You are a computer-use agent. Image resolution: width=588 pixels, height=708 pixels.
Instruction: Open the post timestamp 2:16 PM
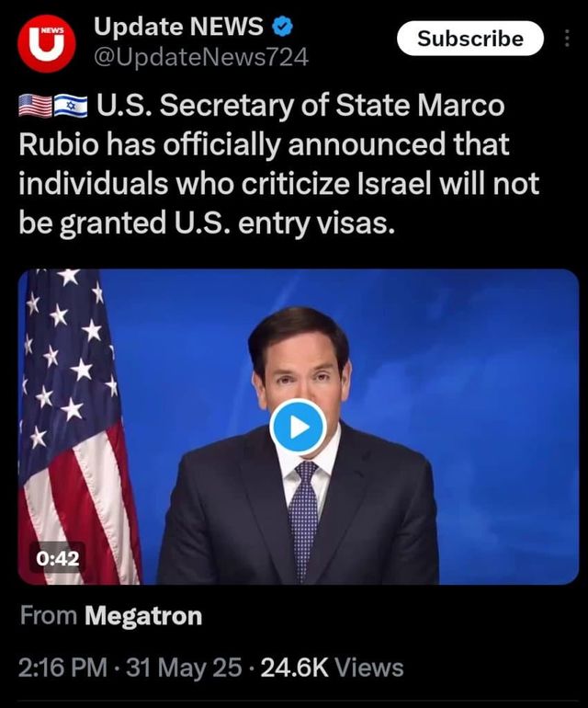[62, 668]
